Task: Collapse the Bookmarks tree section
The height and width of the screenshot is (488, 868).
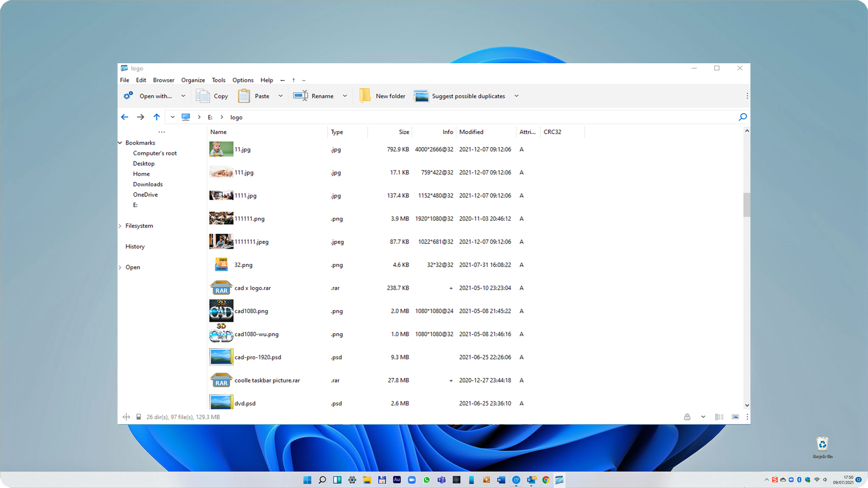Action: coord(120,143)
